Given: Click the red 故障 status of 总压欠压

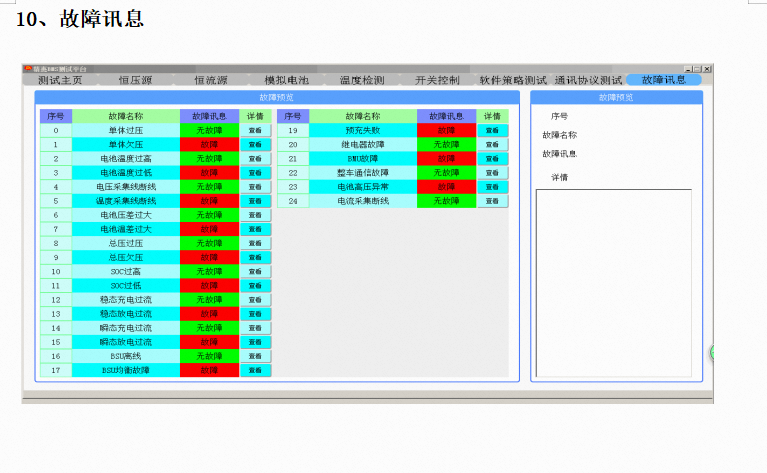Looking at the screenshot, I should 210,257.
